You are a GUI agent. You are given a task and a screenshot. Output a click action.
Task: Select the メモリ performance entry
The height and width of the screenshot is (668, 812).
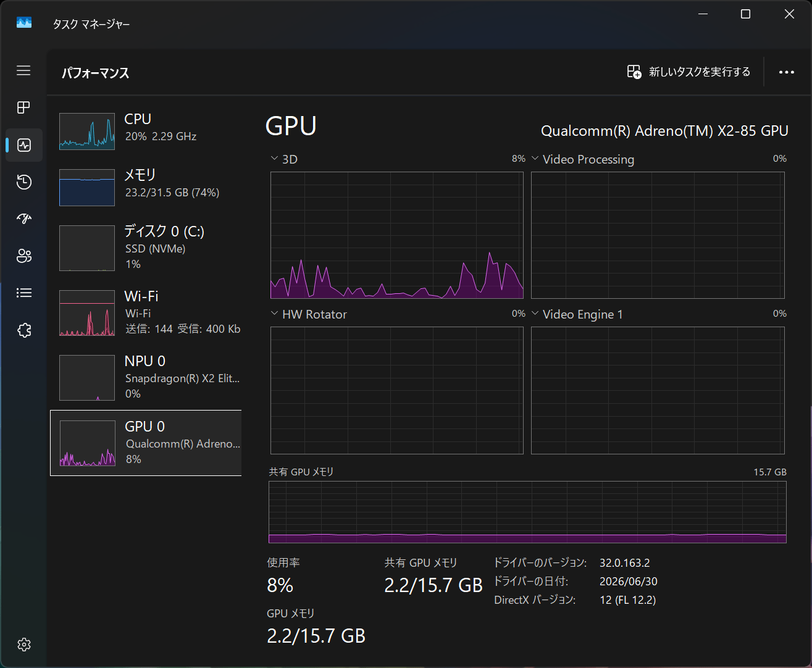(x=146, y=187)
